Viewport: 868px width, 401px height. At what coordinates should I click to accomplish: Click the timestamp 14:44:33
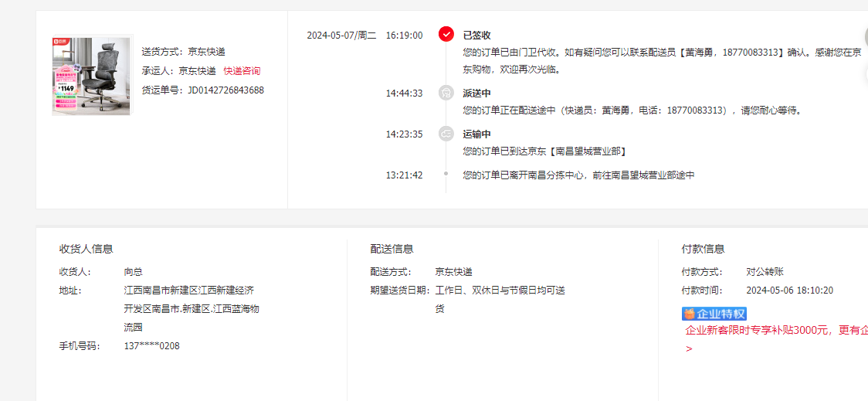tap(404, 93)
